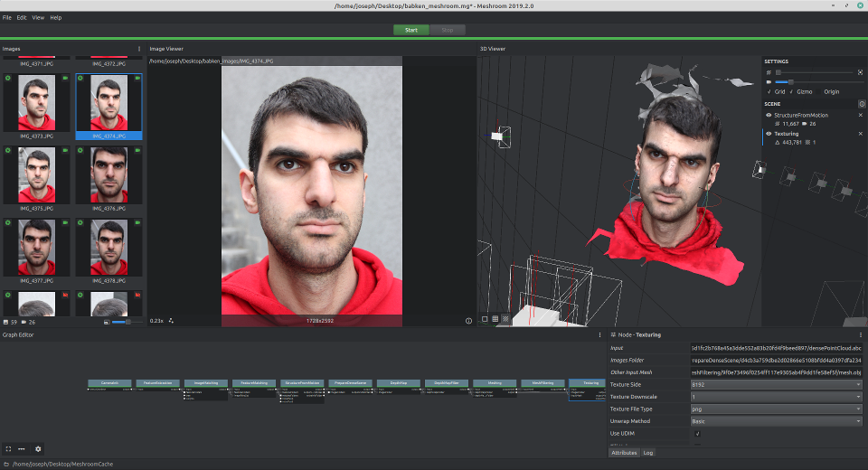
Task: Click the thumbnail size icon in Images panel
Action: (x=107, y=322)
